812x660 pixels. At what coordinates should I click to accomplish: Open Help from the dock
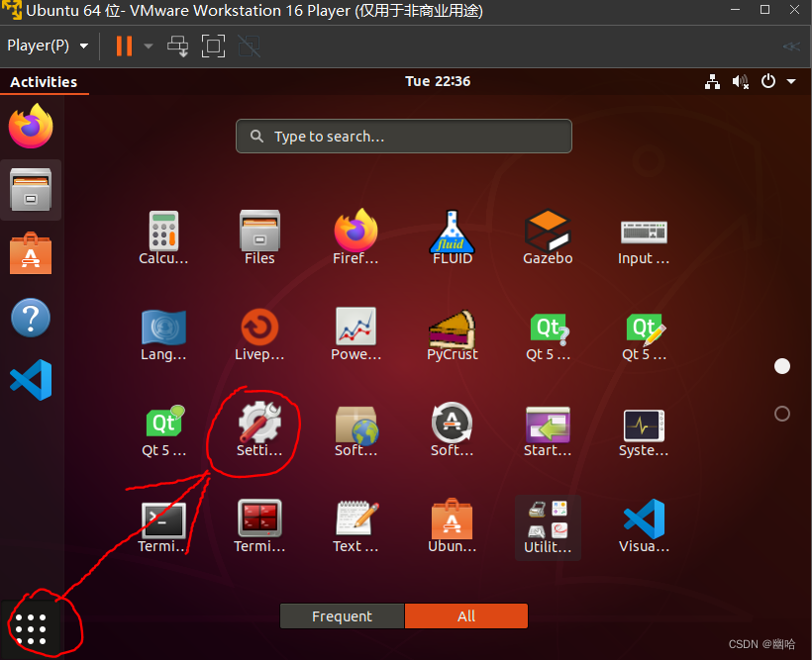[x=31, y=318]
